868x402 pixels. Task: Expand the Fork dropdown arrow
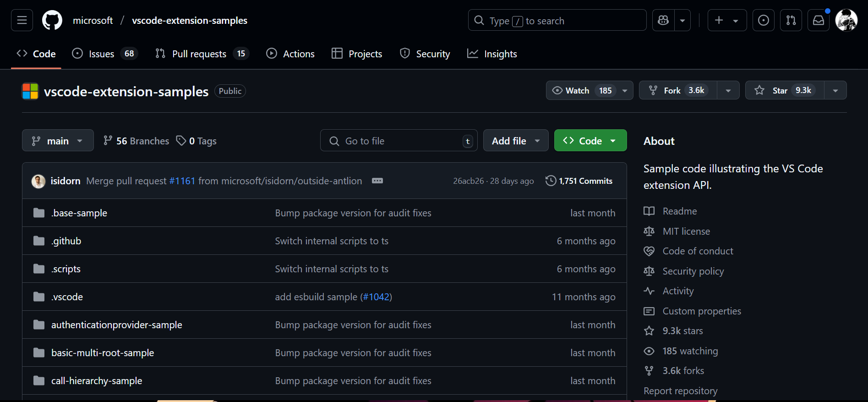pyautogui.click(x=728, y=90)
